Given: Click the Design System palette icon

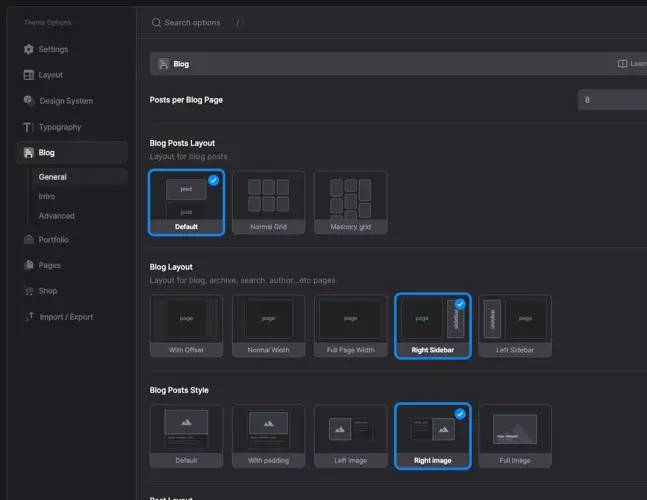Looking at the screenshot, I should coord(29,101).
